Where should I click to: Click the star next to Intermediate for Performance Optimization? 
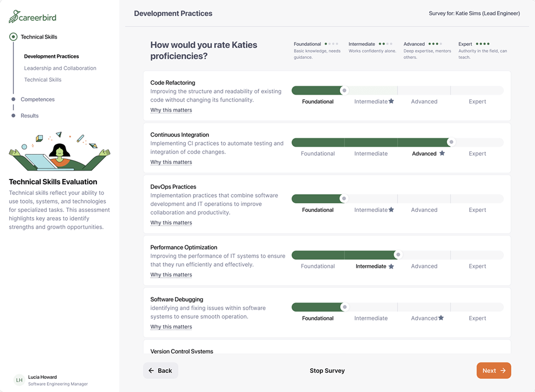[391, 266]
